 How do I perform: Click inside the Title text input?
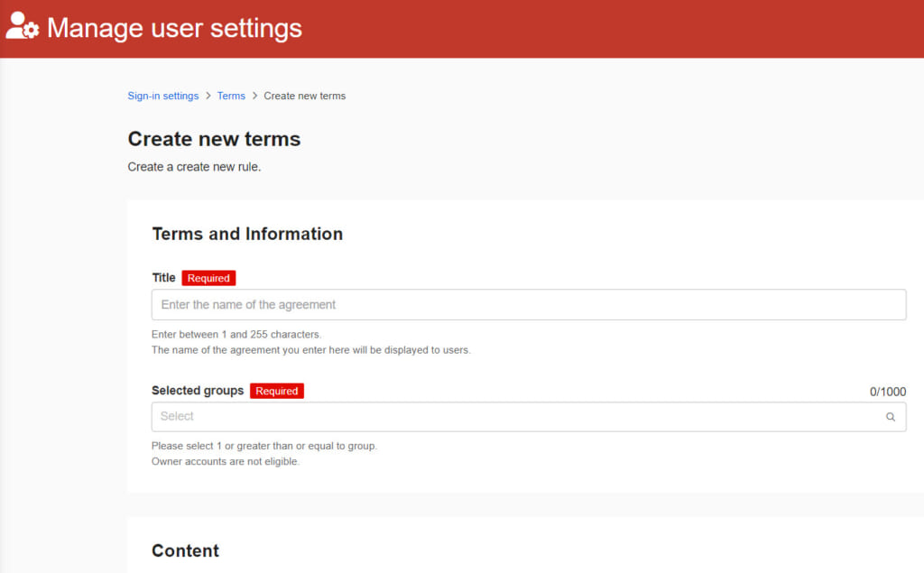pos(528,304)
